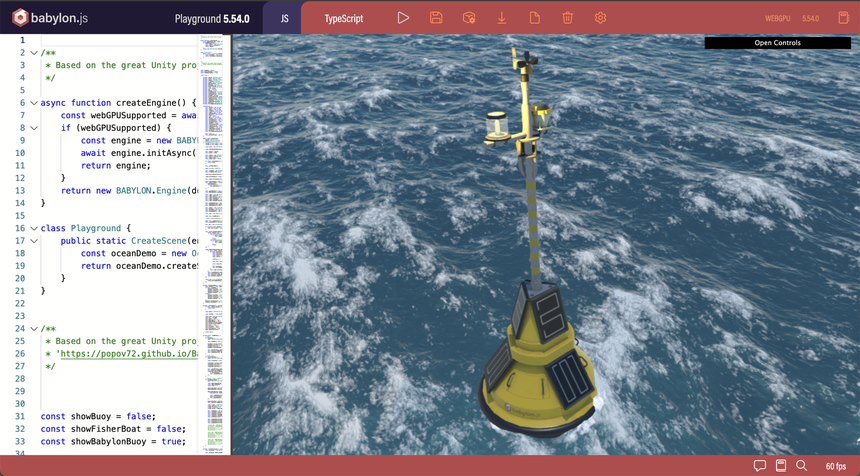Image resolution: width=860 pixels, height=476 pixels.
Task: Click the Open Controls button
Action: point(777,43)
